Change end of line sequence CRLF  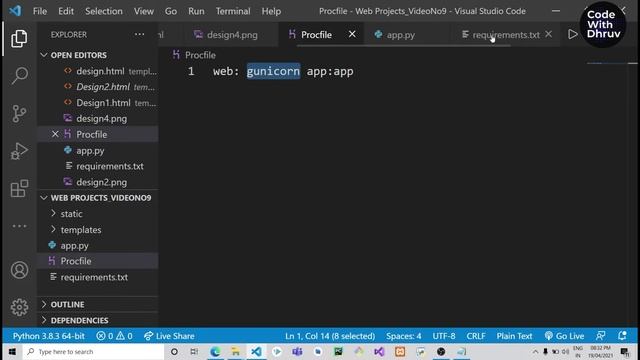tap(476, 336)
